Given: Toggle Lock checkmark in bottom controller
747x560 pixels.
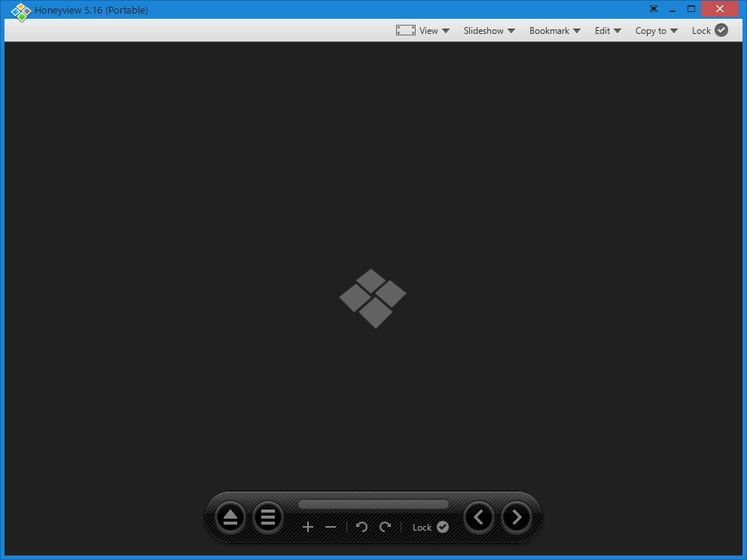Looking at the screenshot, I should [x=443, y=527].
